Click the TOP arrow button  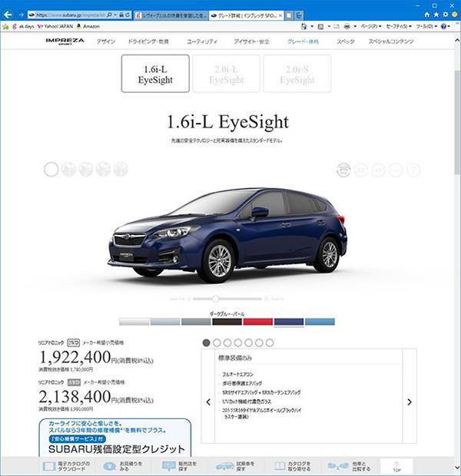coord(396,467)
